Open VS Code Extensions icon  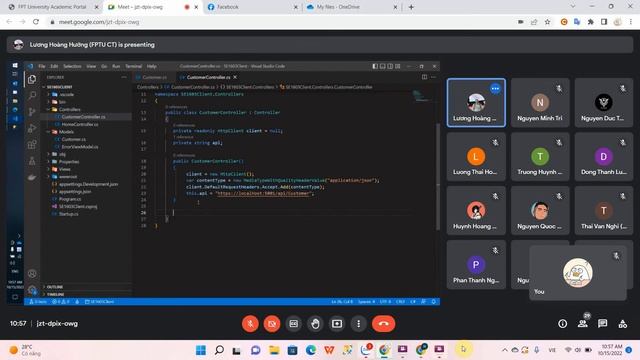click(x=32, y=144)
